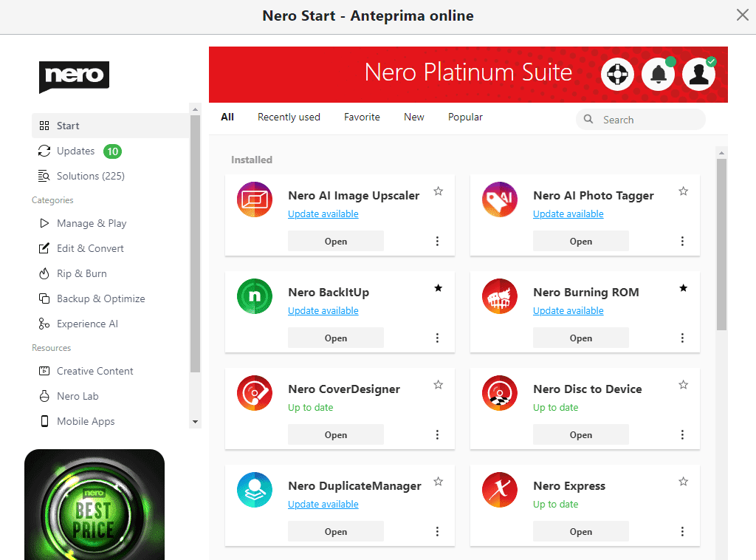Expand more options for Nero AI Photo Tagger
The height and width of the screenshot is (560, 756).
click(682, 241)
